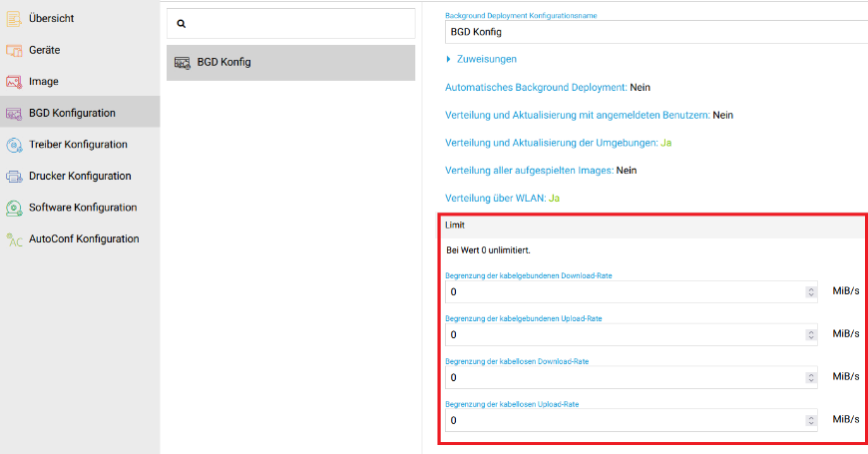Screen dimensions: 868x454
Task: Select the Geräte devices icon
Action: 14,50
